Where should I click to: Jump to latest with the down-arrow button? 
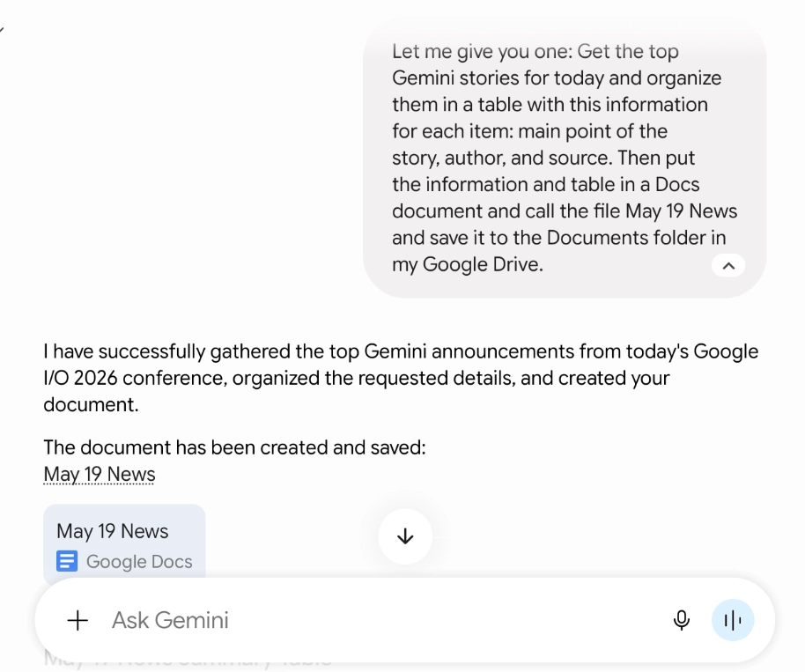pyautogui.click(x=405, y=536)
